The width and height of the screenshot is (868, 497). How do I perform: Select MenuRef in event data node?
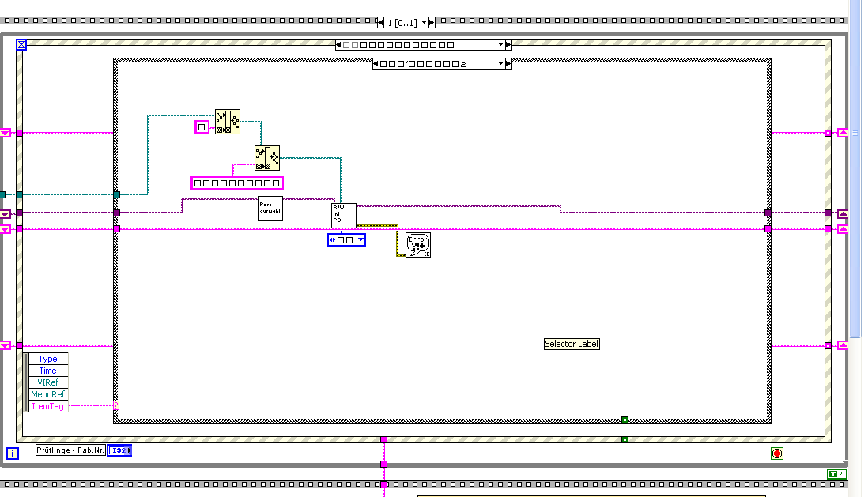point(47,394)
